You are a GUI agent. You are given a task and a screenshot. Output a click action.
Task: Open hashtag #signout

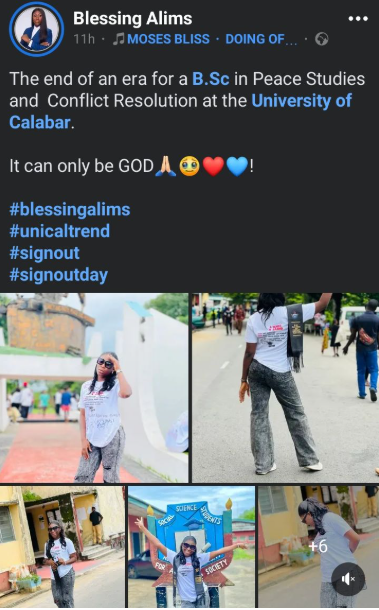(x=44, y=253)
